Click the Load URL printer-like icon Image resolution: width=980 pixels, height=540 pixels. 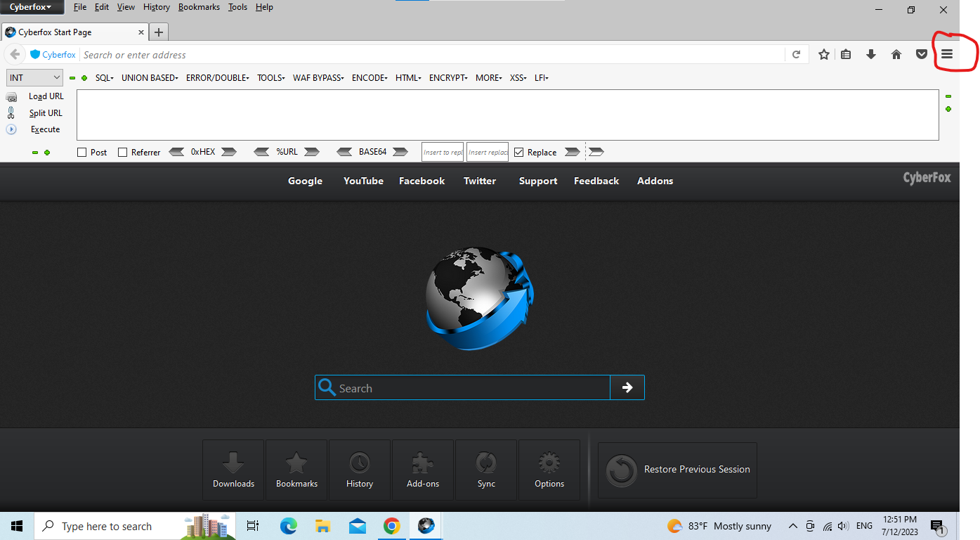tap(12, 96)
